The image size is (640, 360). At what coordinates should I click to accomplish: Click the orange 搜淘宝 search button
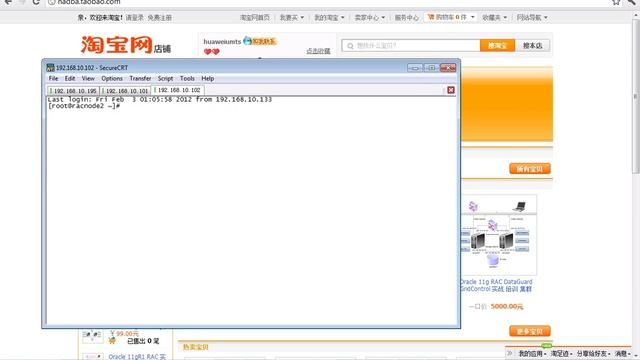497,45
